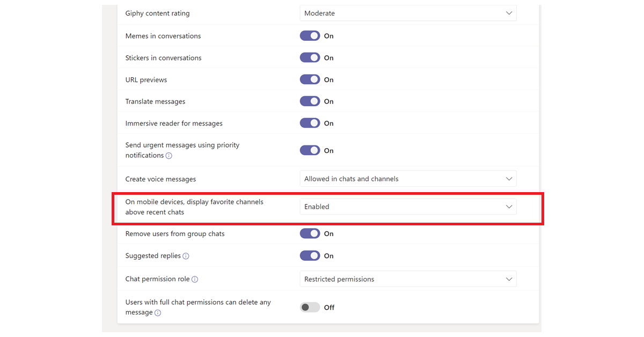Click the 'Create voice messages' label
This screenshot has height=337, width=644.
(x=160, y=179)
